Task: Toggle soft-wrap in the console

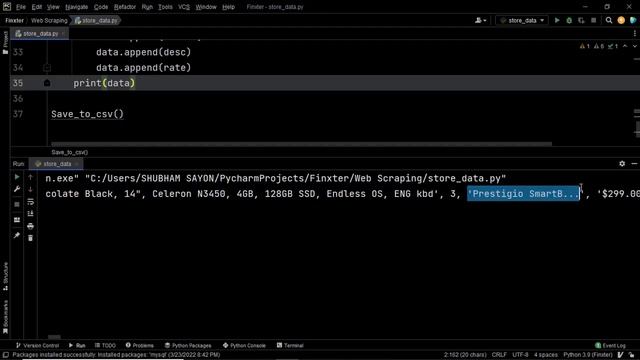Action: pos(31,202)
